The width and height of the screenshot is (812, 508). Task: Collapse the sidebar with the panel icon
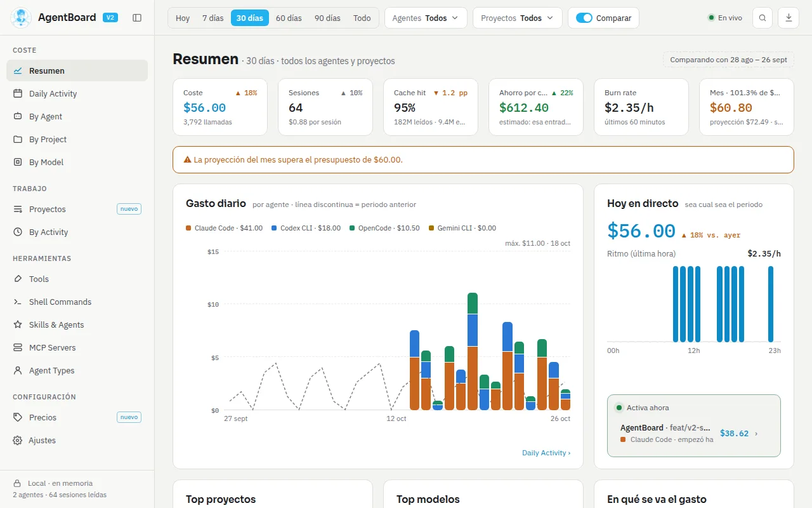click(x=137, y=18)
